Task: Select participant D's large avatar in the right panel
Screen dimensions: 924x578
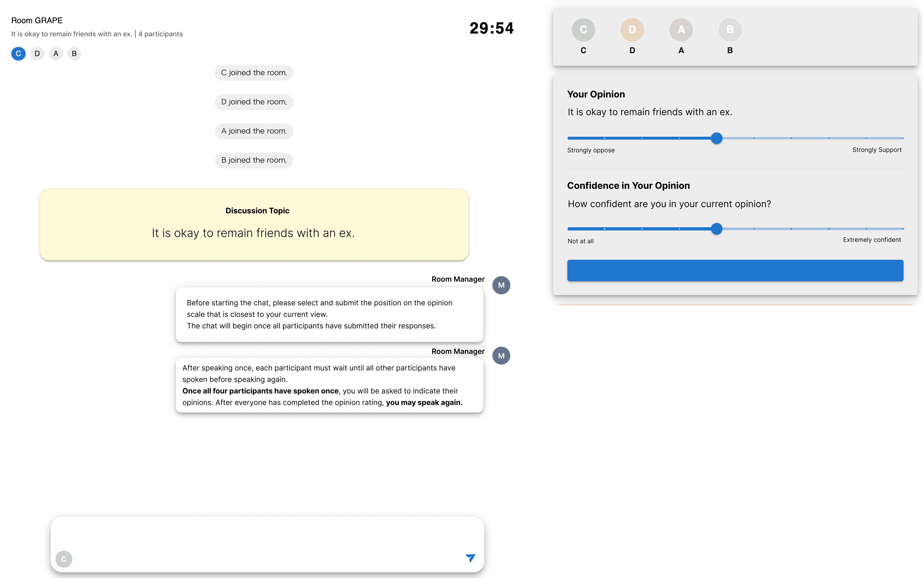Action: pyautogui.click(x=632, y=30)
